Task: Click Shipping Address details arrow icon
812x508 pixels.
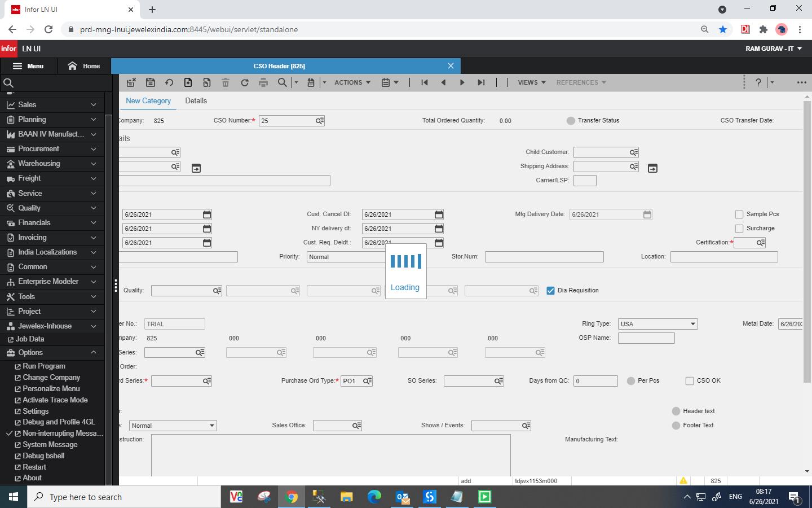Action: click(652, 168)
